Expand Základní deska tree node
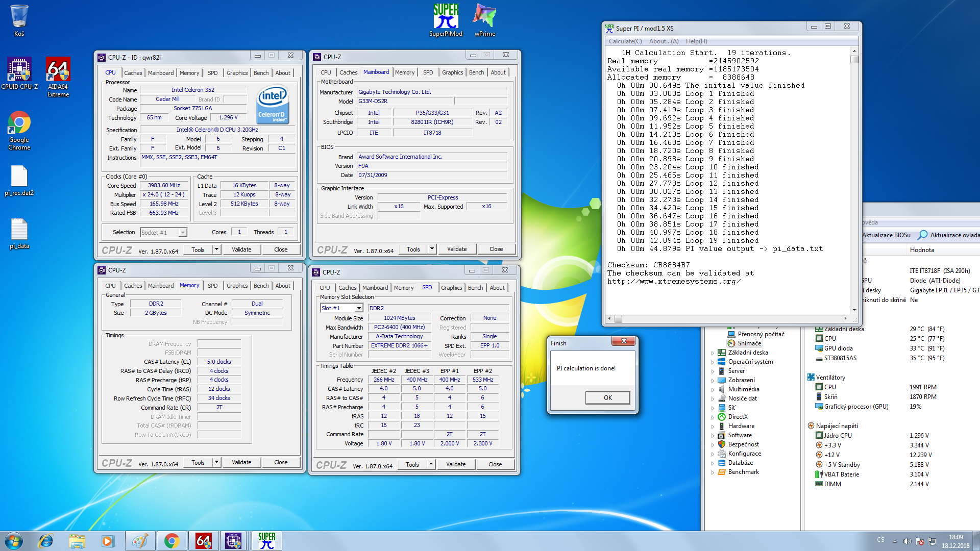Viewport: 980px width, 551px height. click(713, 353)
